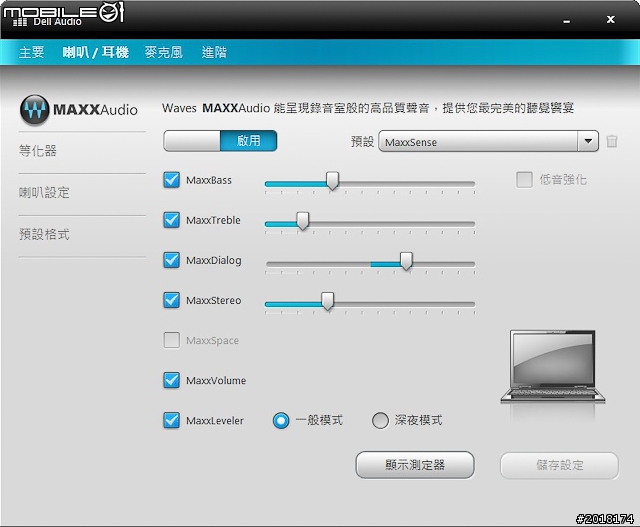Click the MaxxDialog slider handle
This screenshot has height=527, width=640.
tap(406, 261)
